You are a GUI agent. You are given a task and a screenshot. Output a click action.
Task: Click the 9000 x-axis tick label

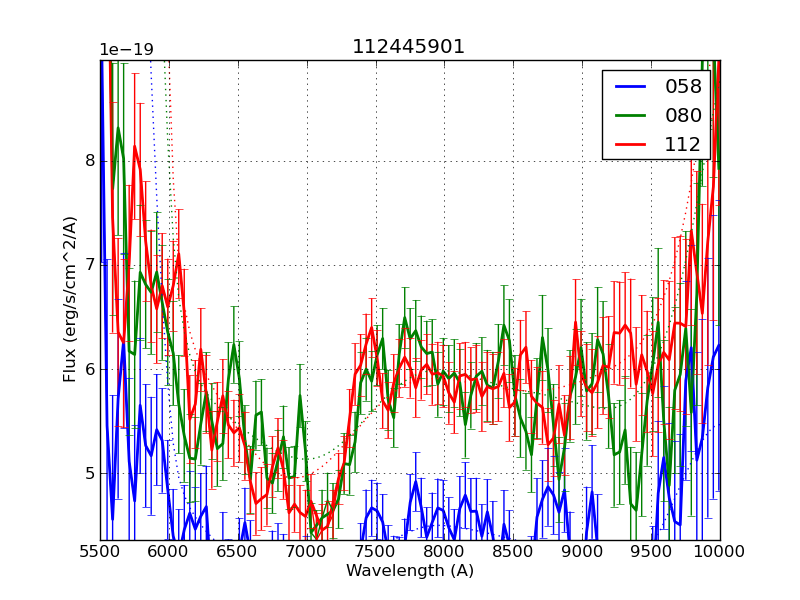click(x=582, y=551)
